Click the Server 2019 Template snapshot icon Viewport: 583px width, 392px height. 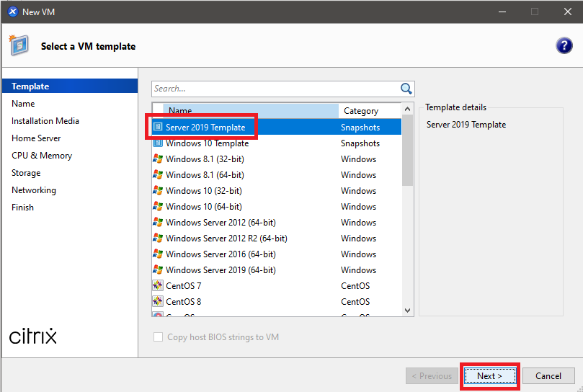click(158, 128)
